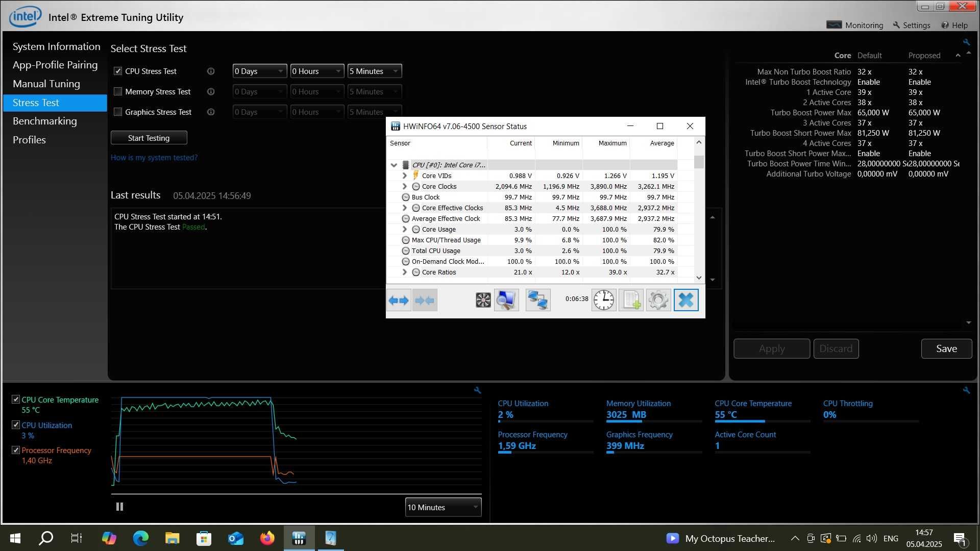Open Firefox from taskbar

click(267, 538)
